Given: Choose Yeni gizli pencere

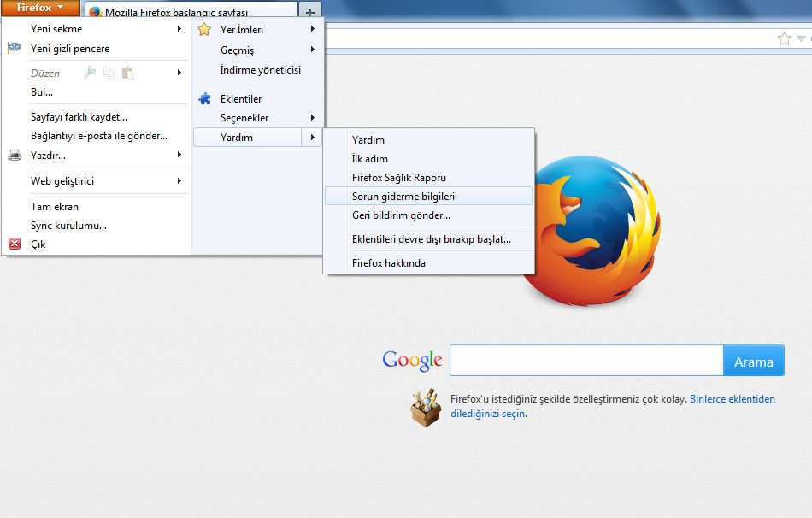Looking at the screenshot, I should 96,49.
